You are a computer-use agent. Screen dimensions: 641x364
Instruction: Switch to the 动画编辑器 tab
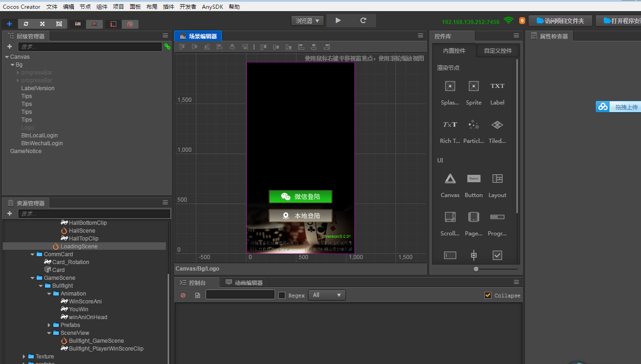pos(244,283)
